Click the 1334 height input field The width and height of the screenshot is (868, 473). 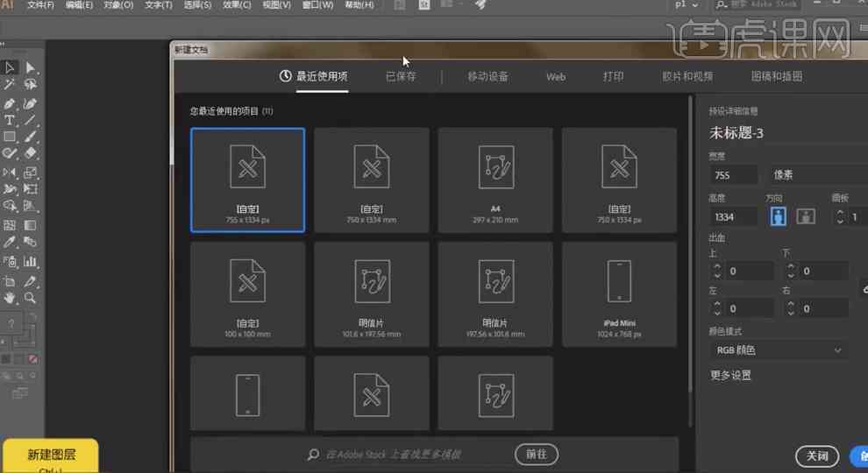coord(734,217)
